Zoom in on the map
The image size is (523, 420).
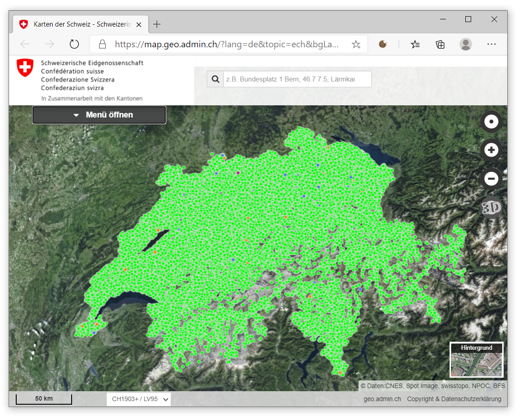coord(491,150)
